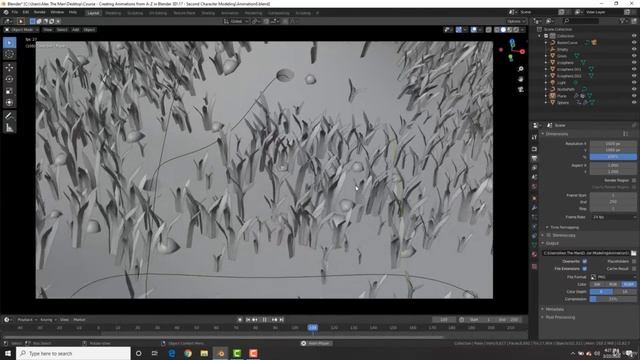The width and height of the screenshot is (640, 360).
Task: Choose the Move tool
Action: click(x=9, y=68)
